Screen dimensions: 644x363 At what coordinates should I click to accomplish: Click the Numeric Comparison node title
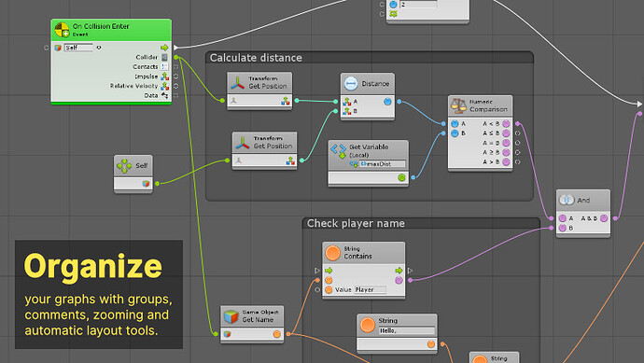(x=488, y=105)
